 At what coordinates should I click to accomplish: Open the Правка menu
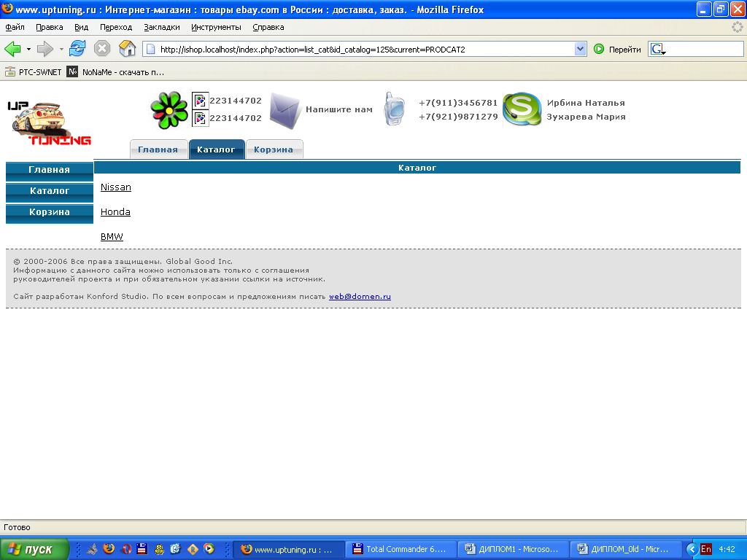(50, 27)
